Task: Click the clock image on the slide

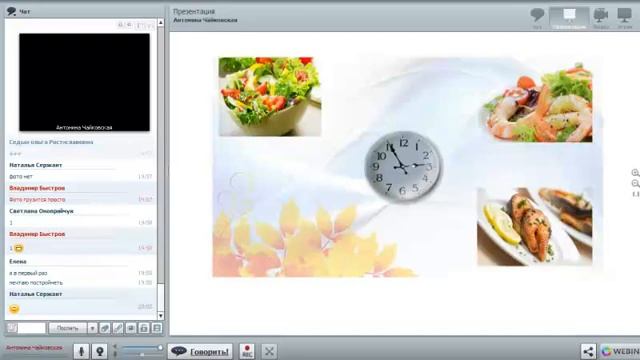Action: [403, 166]
